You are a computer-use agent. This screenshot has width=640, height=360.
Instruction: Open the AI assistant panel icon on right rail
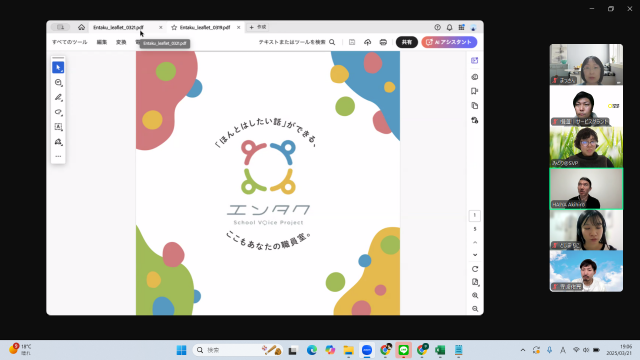coord(474,60)
